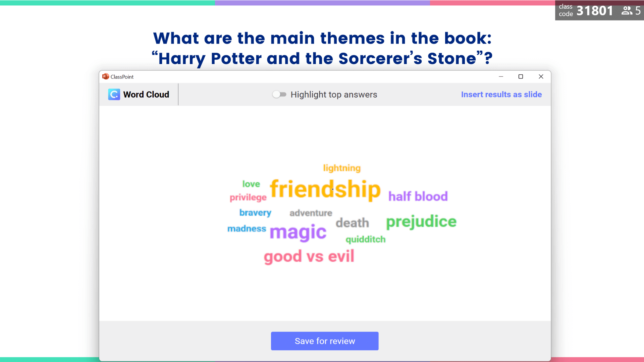
Task: Click the Insert results as slide link
Action: [501, 94]
